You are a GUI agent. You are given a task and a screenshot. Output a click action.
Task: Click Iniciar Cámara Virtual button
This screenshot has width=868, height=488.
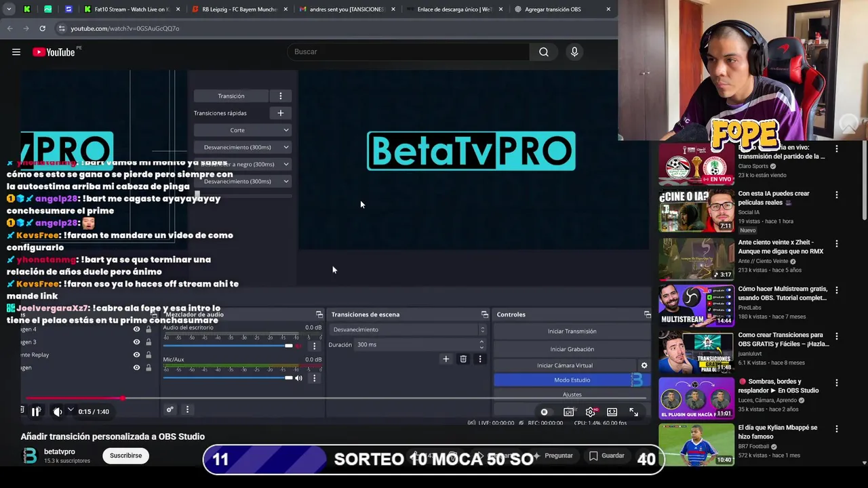pos(565,366)
